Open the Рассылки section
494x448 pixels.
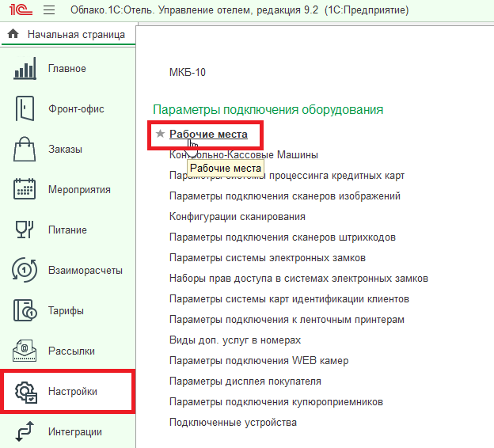[x=71, y=351]
